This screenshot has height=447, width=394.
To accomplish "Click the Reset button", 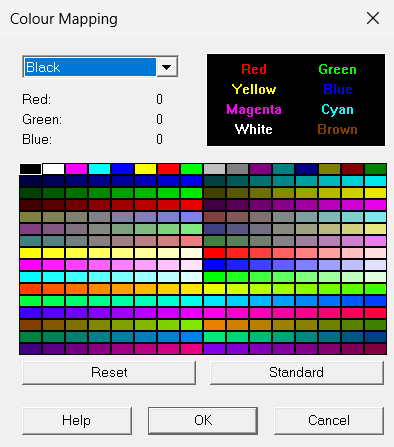I will click(109, 373).
